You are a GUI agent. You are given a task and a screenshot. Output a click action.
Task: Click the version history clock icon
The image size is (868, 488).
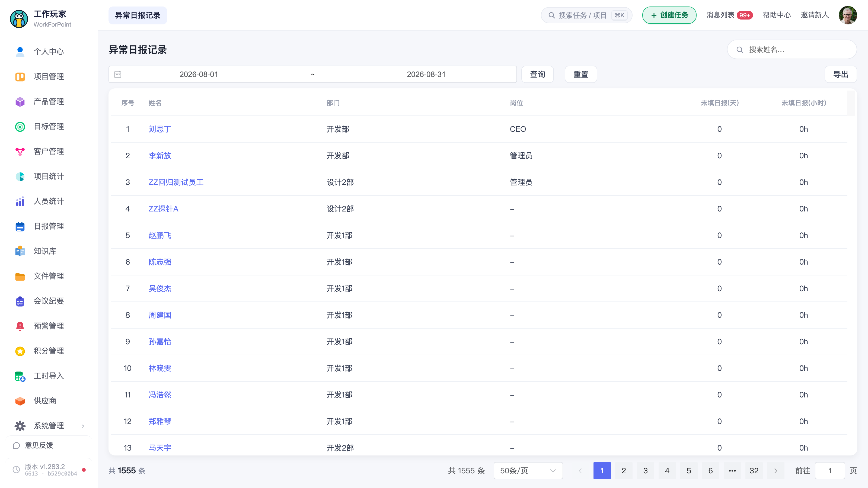pyautogui.click(x=16, y=470)
